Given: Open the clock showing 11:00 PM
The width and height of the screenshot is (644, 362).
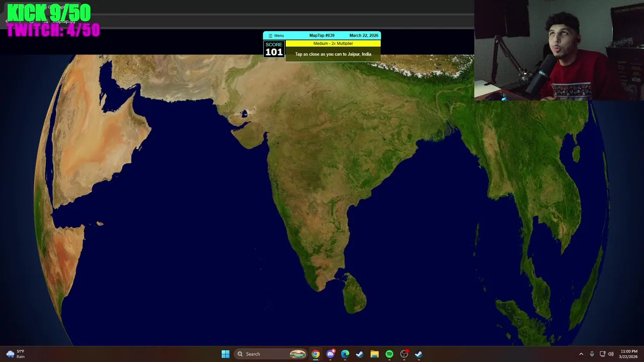Looking at the screenshot, I should [628, 354].
